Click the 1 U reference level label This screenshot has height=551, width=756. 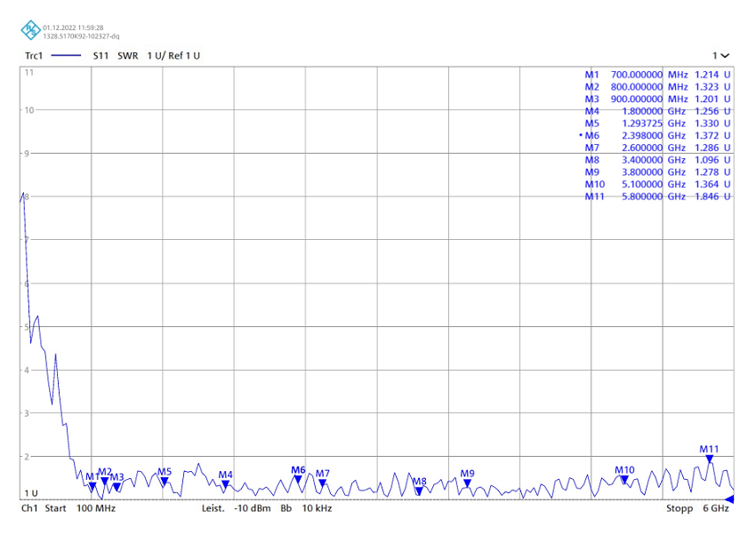point(31,493)
